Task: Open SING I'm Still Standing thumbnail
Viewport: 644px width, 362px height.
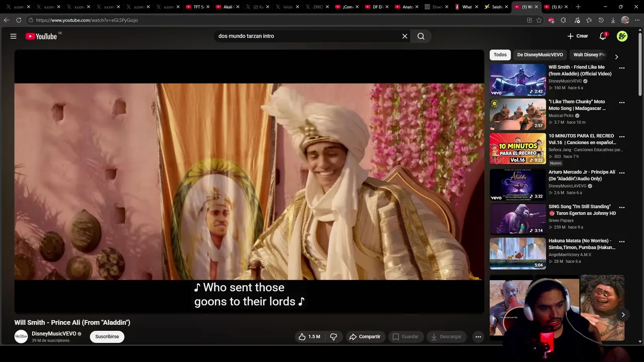Action: coord(518,219)
